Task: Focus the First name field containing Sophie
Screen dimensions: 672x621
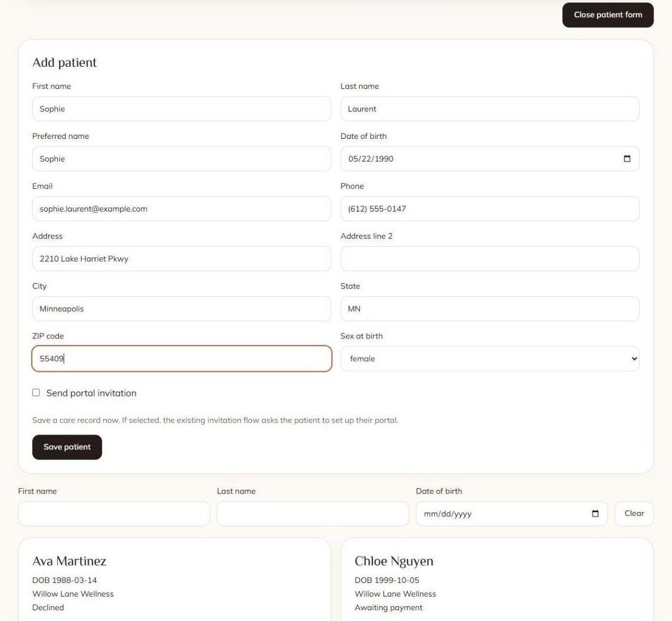Action: point(181,108)
